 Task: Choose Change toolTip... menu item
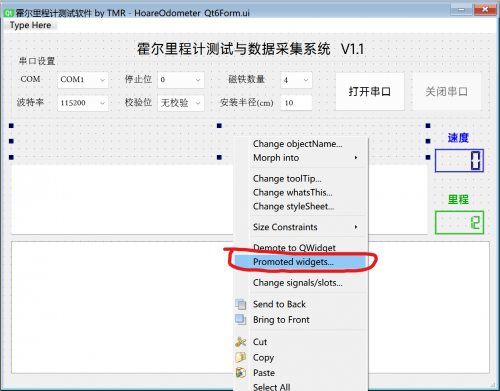click(x=301, y=179)
